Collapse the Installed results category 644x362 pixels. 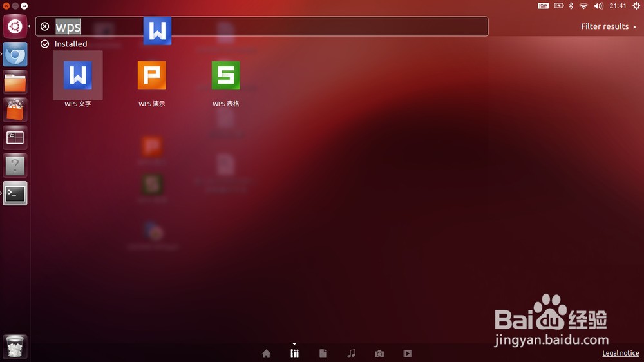[x=64, y=44]
